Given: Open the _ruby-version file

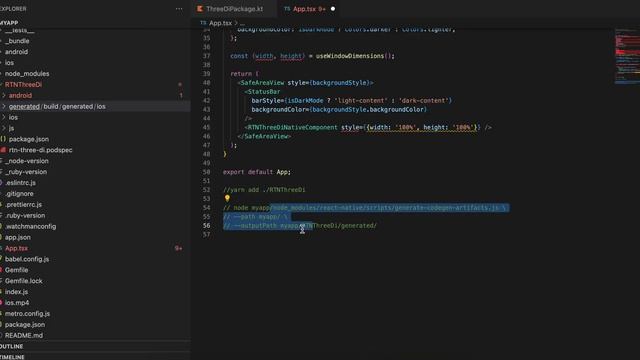Looking at the screenshot, I should point(26,172).
